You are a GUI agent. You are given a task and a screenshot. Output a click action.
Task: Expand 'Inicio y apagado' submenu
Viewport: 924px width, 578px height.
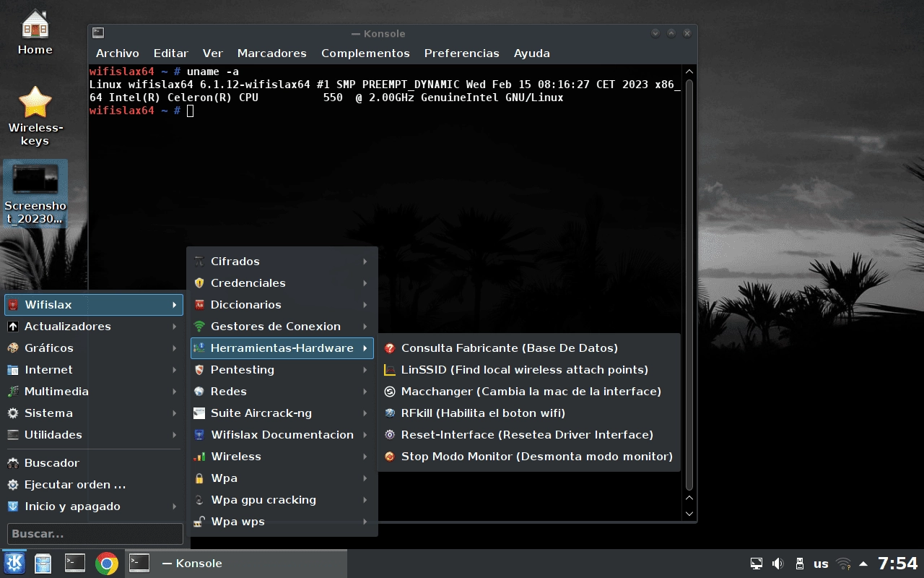(x=94, y=506)
